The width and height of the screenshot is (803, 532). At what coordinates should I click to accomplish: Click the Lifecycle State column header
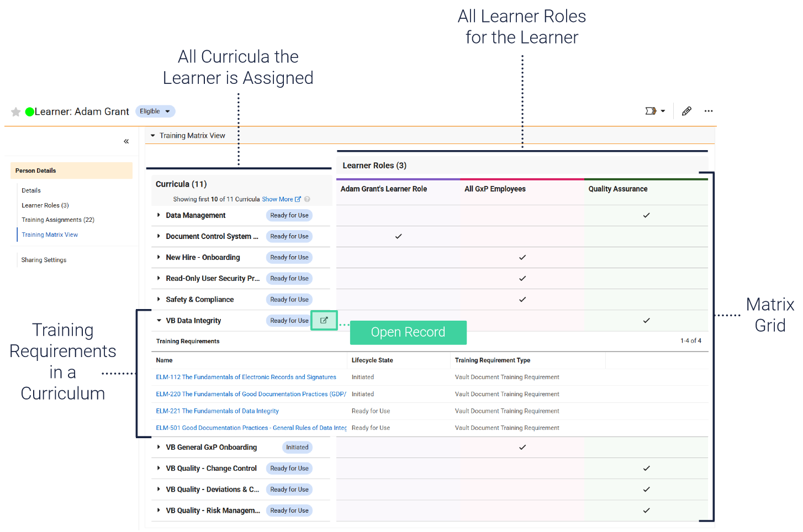coord(372,360)
